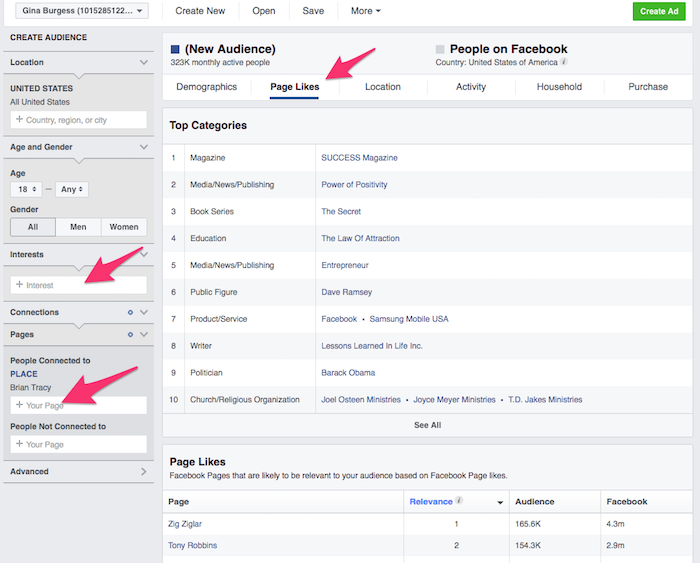The width and height of the screenshot is (700, 563).
Task: Switch to the Demographics tab
Action: click(207, 87)
